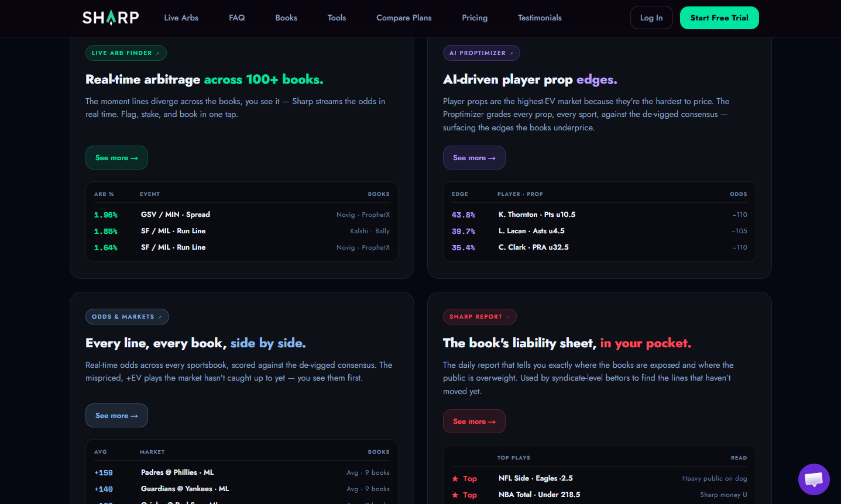
Task: Click See more under The book's liability sheet
Action: [474, 422]
